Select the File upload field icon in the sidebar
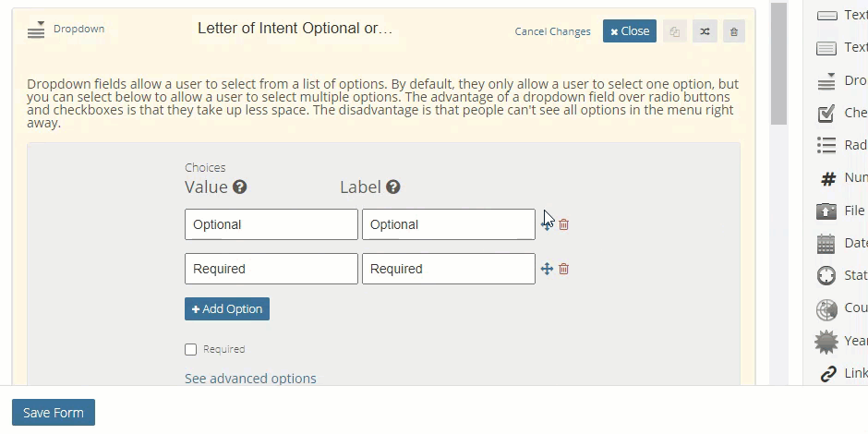The image size is (868, 434). pyautogui.click(x=826, y=211)
